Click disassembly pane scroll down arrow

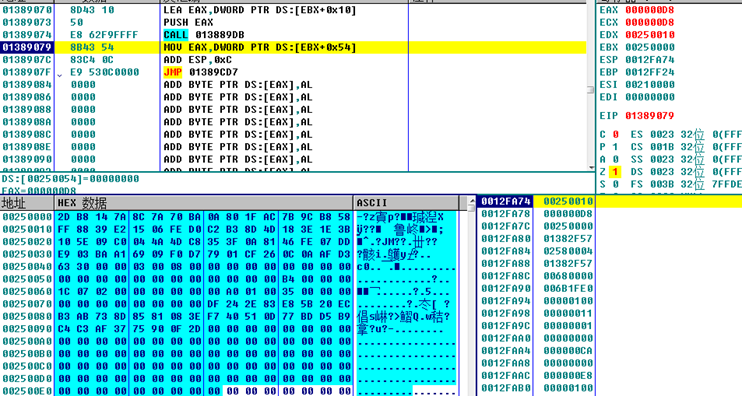click(x=591, y=167)
